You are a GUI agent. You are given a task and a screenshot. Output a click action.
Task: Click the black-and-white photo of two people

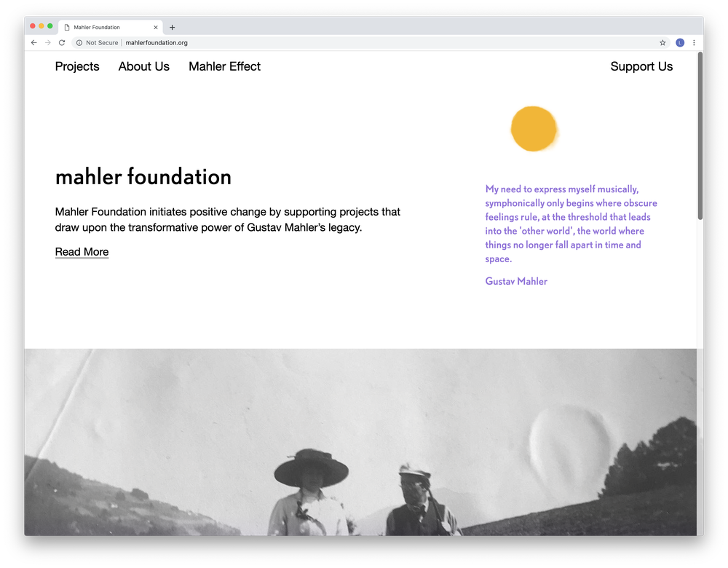tap(361, 442)
